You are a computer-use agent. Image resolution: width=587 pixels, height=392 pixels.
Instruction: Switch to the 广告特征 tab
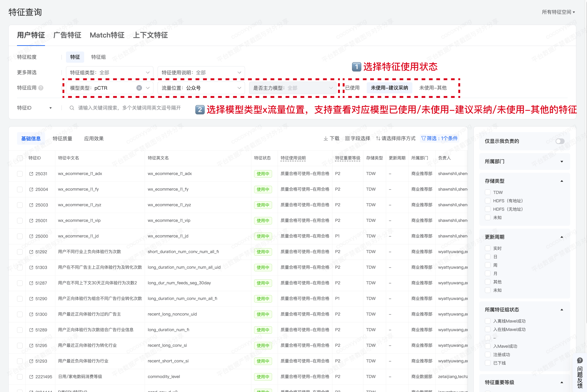point(67,35)
